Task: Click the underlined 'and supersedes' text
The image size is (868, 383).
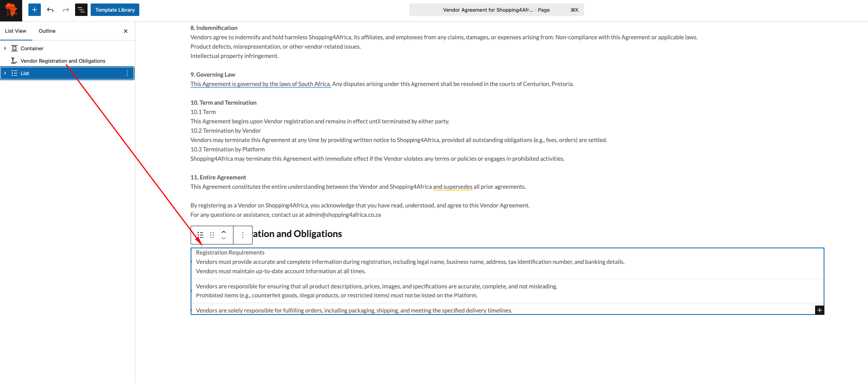Action: [x=453, y=187]
